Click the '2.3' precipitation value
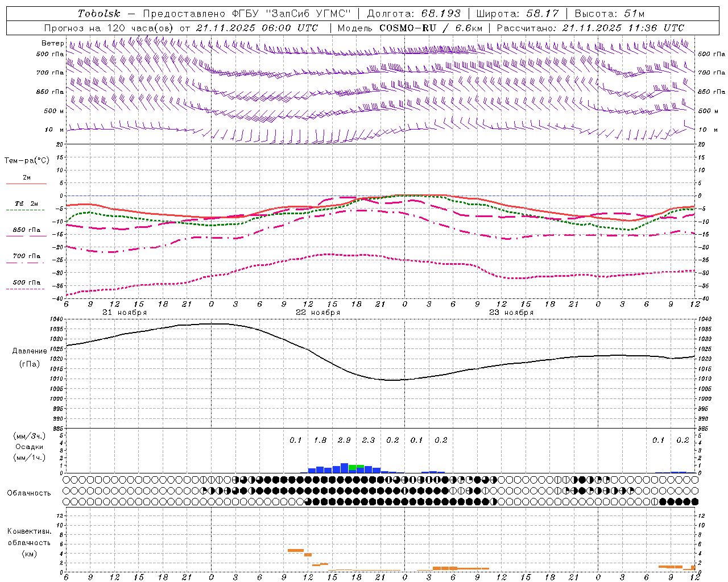 point(368,440)
